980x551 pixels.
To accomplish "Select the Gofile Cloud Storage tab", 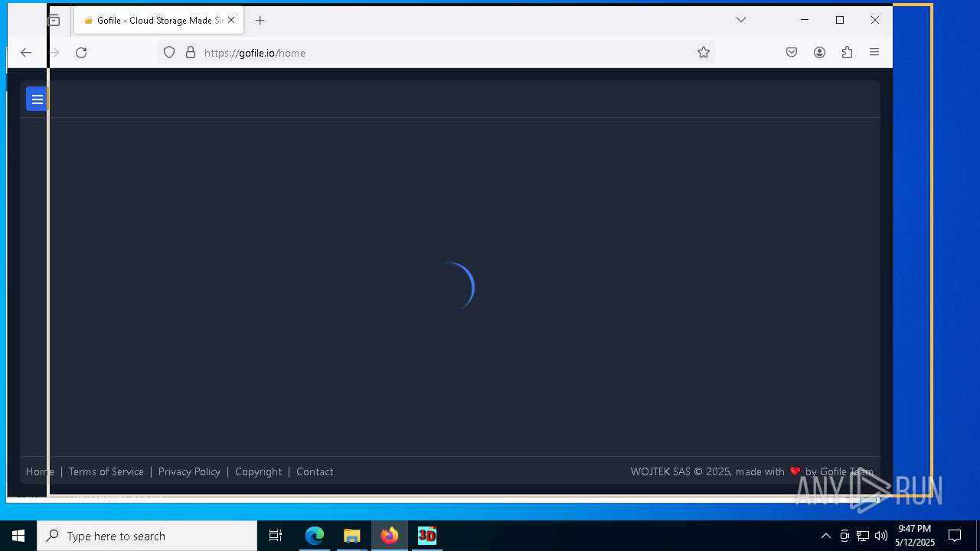I will tap(158, 21).
